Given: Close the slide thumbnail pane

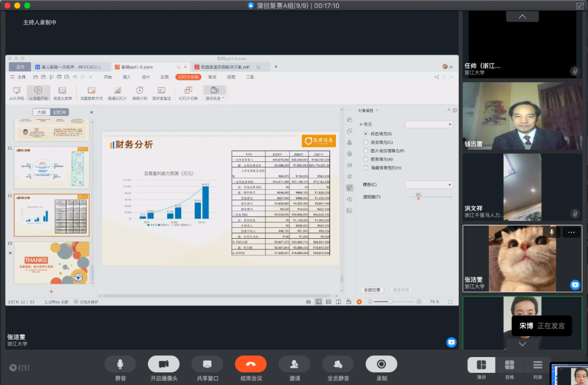Looking at the screenshot, I should pyautogui.click(x=91, y=112).
